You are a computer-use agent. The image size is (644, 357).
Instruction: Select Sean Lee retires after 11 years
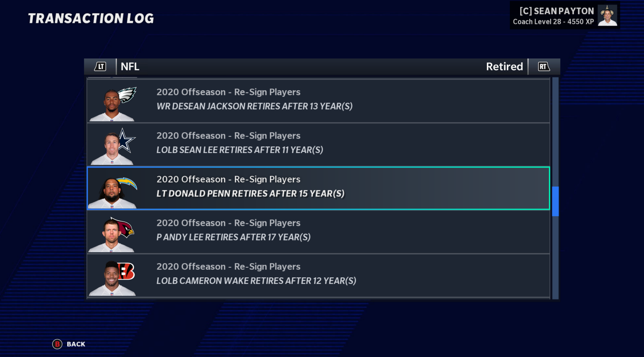coord(319,144)
